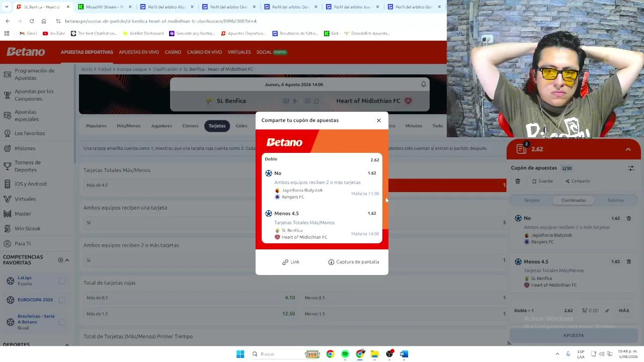The width and height of the screenshot is (644, 362).
Task: Click the Europa League breadcrumb
Action: (x=132, y=69)
